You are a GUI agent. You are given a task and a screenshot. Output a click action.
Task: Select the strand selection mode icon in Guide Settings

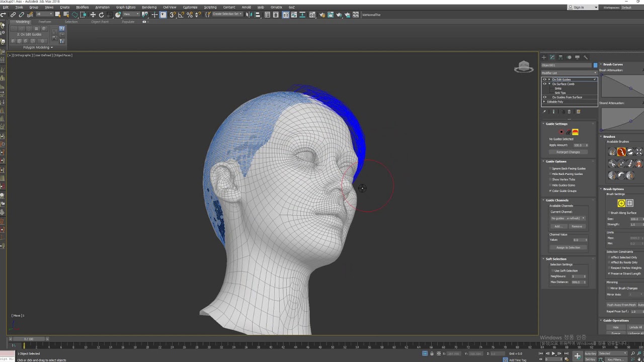point(569,132)
